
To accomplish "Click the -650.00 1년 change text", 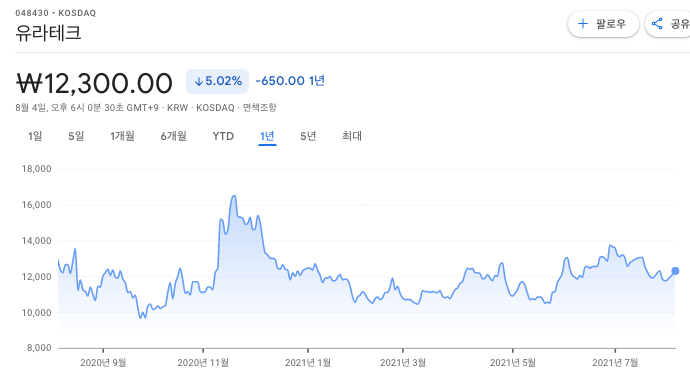I will [290, 81].
